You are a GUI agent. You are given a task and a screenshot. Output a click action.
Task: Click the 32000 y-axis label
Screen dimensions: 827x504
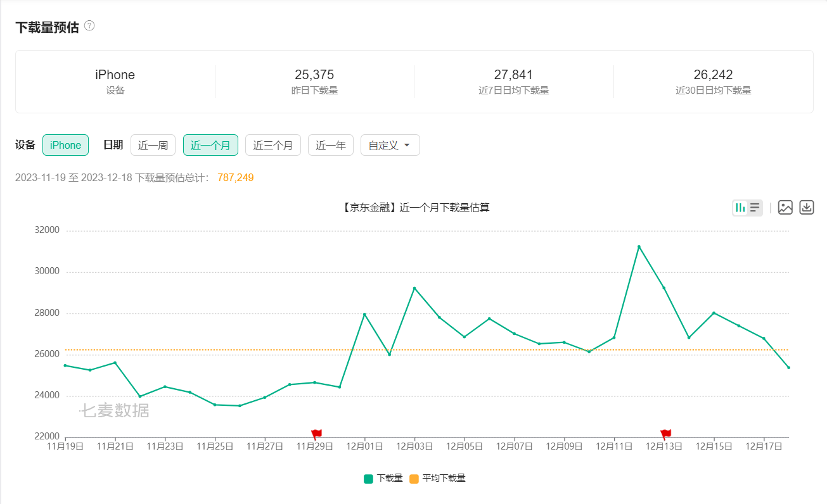tap(47, 230)
